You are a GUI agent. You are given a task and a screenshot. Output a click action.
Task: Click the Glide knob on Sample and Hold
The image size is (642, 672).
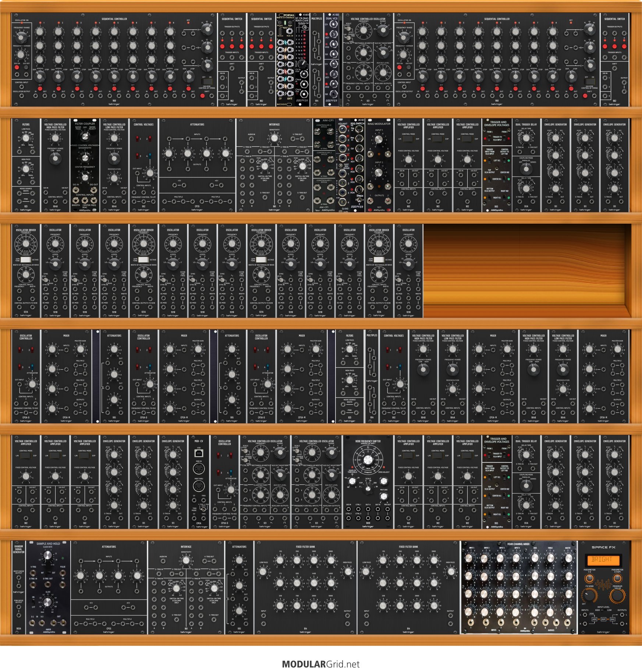(x=47, y=602)
